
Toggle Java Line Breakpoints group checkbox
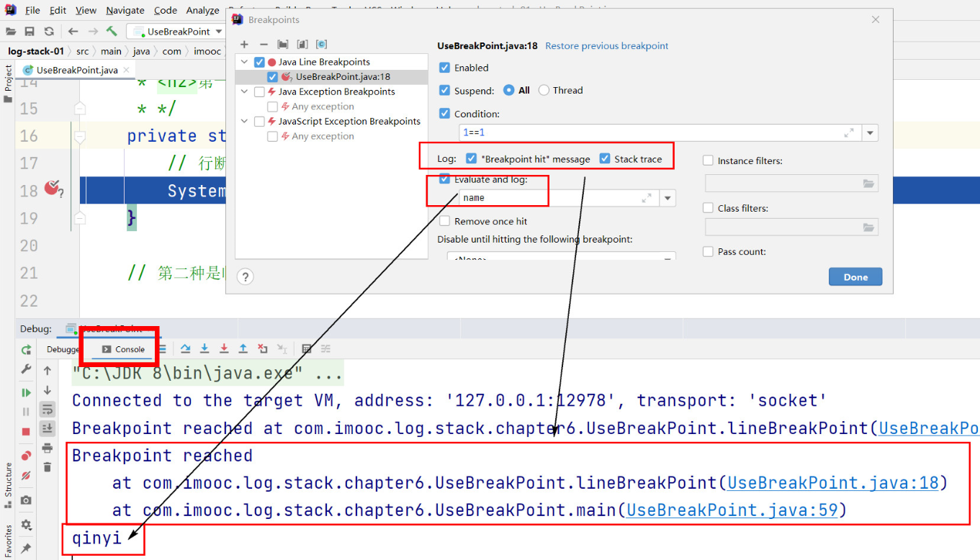point(259,62)
